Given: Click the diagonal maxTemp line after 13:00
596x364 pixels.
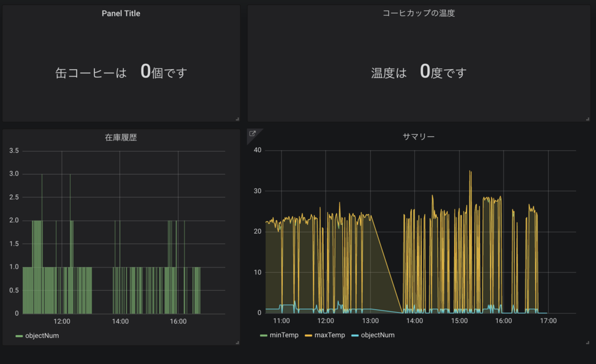Looking at the screenshot, I should (386, 264).
